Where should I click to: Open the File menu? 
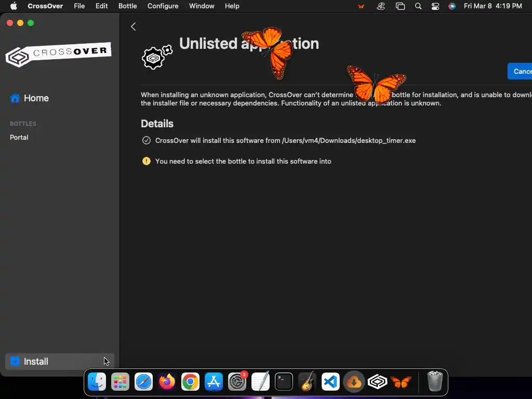[79, 6]
